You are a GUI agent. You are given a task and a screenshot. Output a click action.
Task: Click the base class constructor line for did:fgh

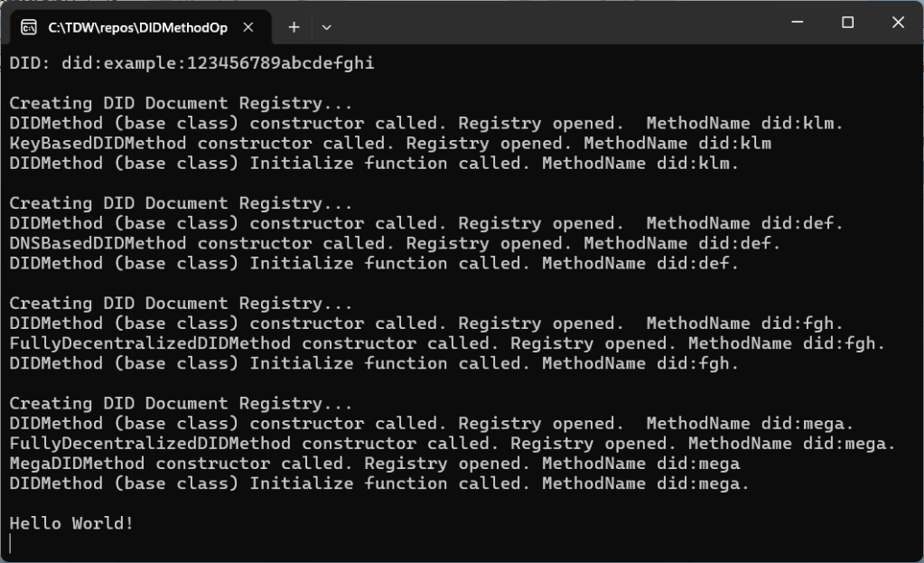click(x=426, y=324)
